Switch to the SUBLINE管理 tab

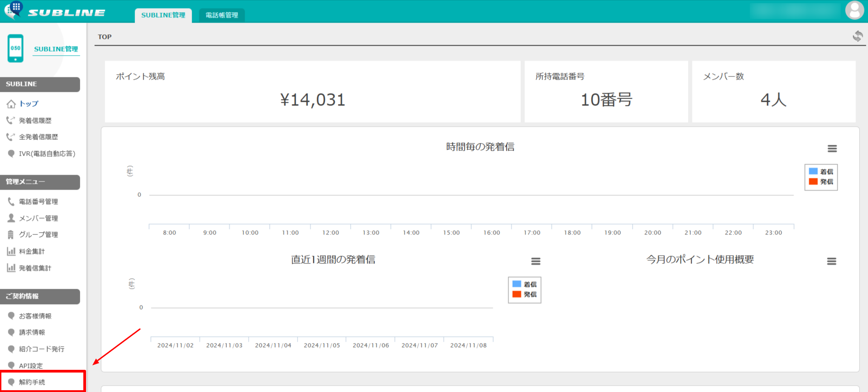coord(163,15)
